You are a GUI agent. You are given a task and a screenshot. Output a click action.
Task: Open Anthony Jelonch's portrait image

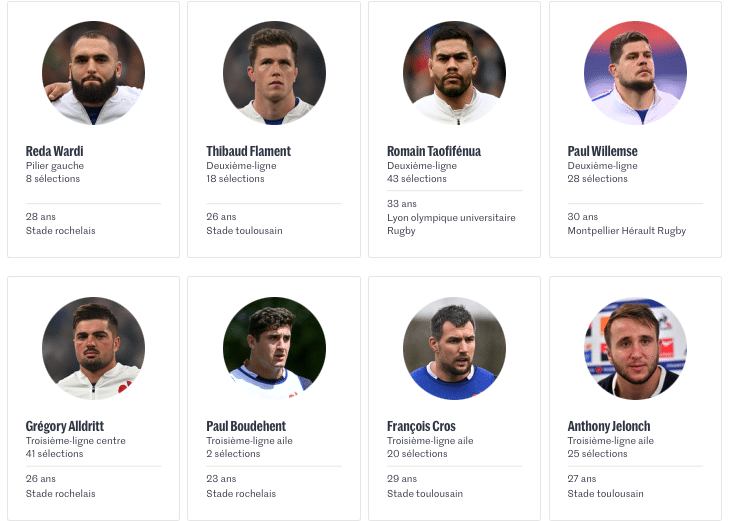pos(635,348)
